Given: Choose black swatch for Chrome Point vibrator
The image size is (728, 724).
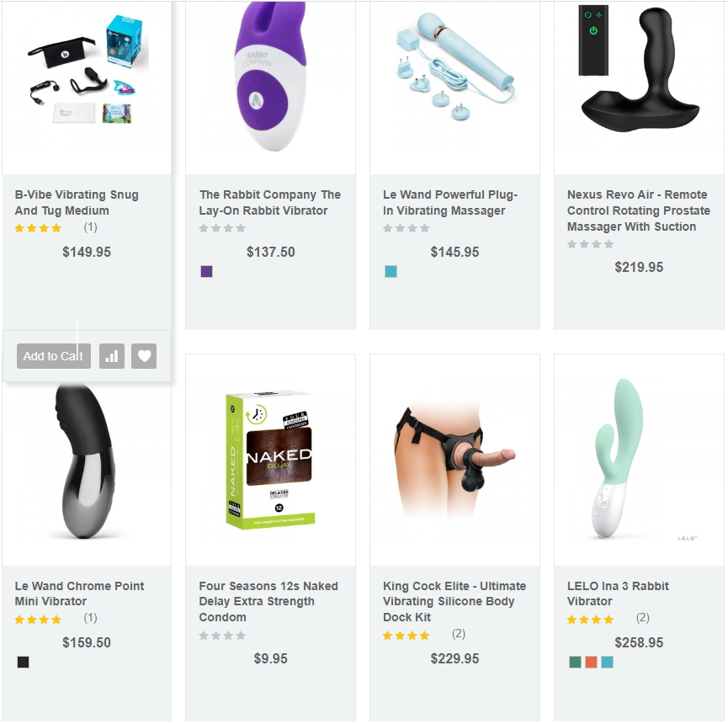Looking at the screenshot, I should coord(24,663).
